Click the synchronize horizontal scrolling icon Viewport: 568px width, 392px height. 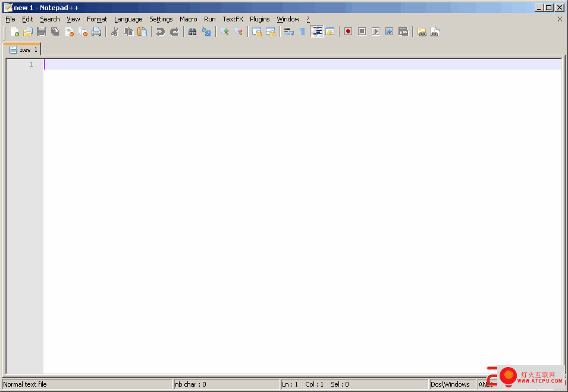[x=271, y=32]
